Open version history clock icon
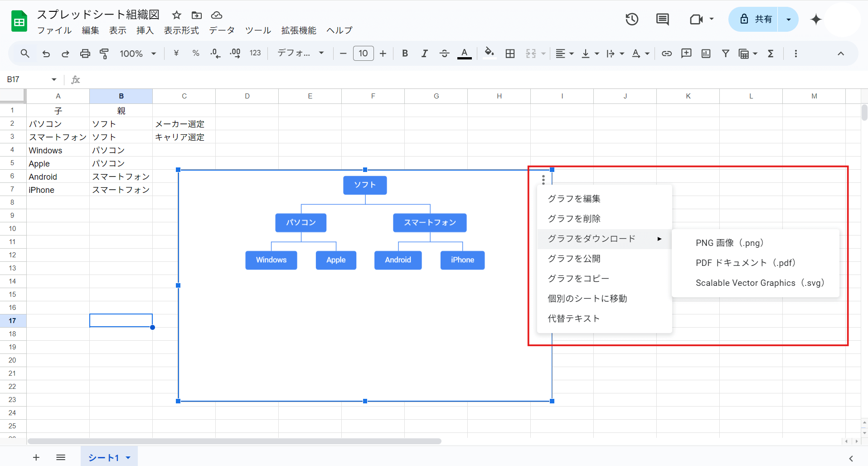The height and width of the screenshot is (466, 868). click(632, 19)
